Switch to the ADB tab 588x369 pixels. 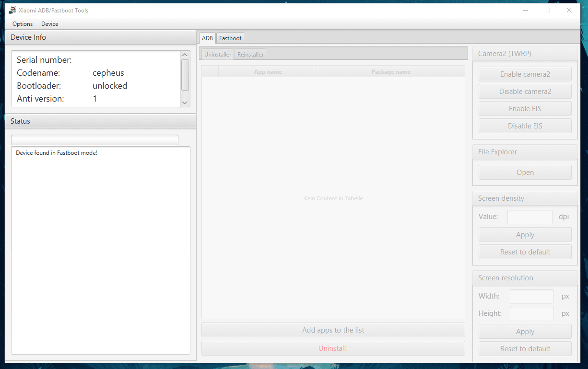207,38
